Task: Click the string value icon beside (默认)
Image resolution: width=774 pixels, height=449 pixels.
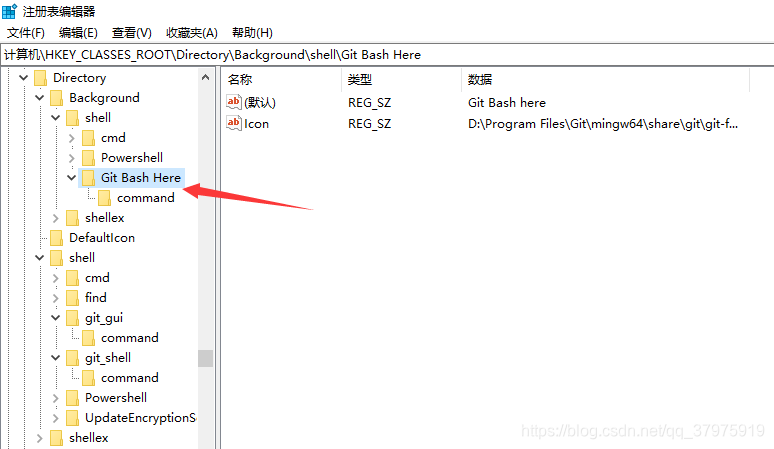Action: [233, 102]
